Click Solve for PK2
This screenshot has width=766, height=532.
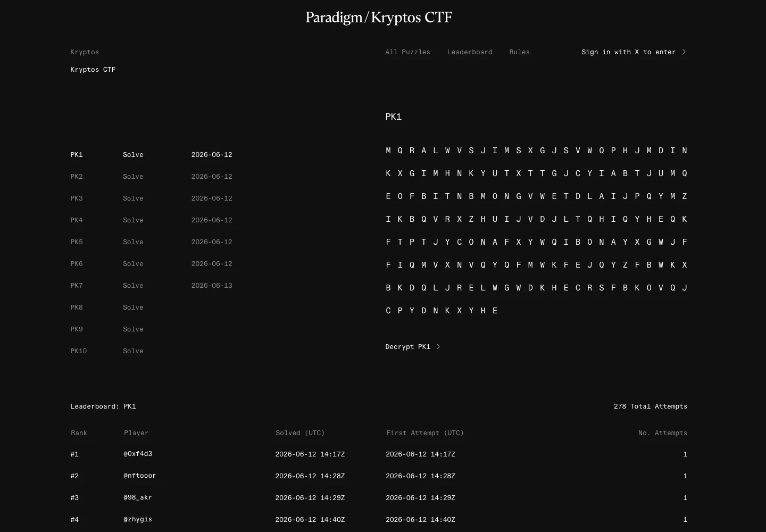[x=133, y=177]
